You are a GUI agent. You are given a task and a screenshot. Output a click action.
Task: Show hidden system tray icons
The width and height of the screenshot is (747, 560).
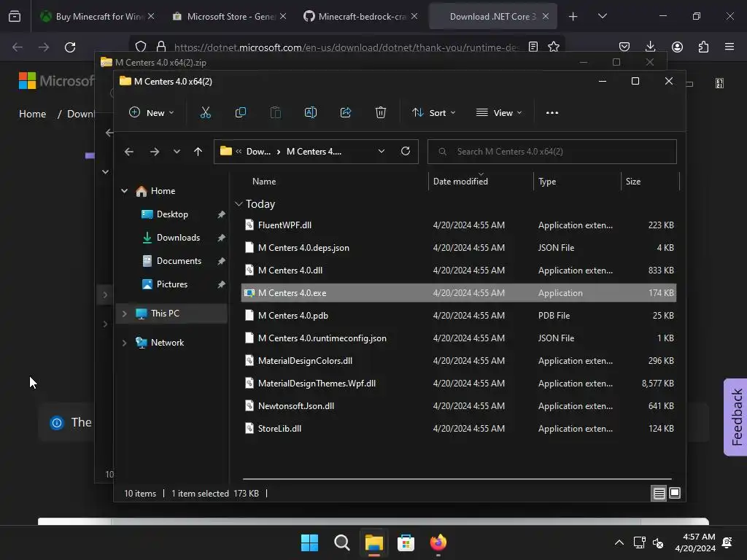point(619,542)
